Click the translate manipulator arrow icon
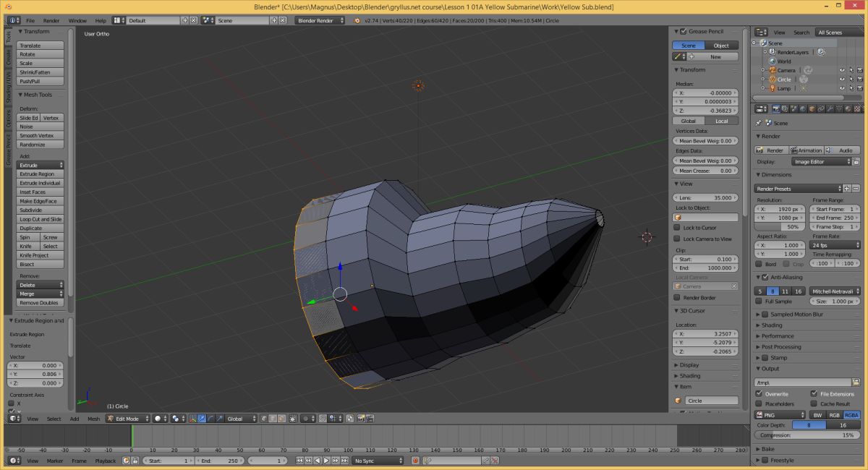 (202, 419)
